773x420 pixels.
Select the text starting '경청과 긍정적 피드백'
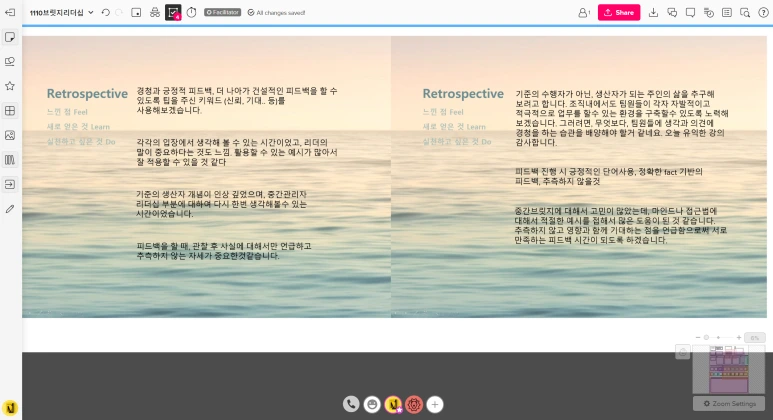(x=237, y=101)
